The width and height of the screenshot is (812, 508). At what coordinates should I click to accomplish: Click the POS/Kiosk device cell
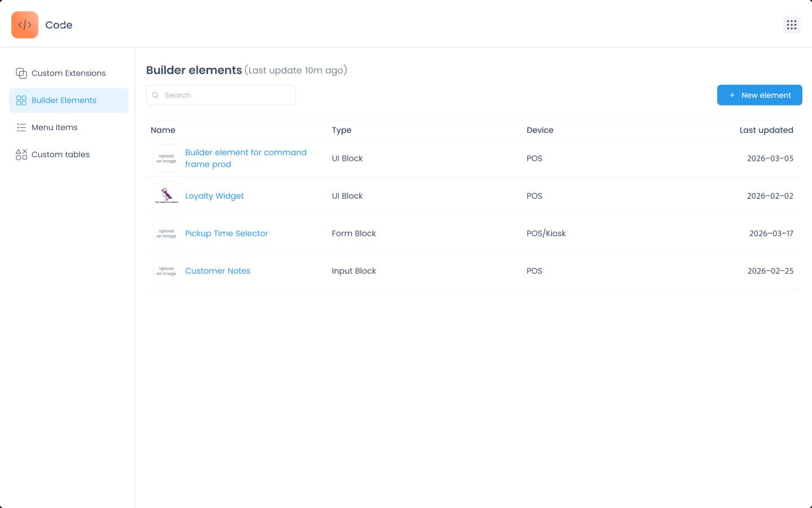pos(546,233)
